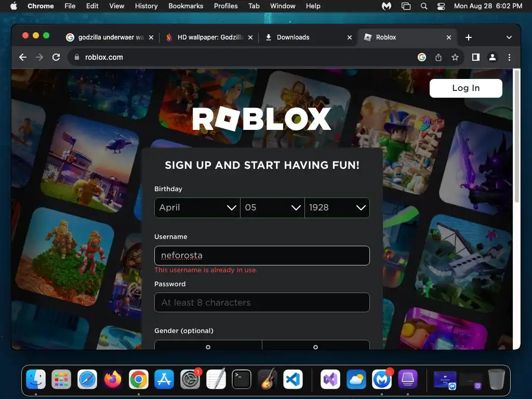Image resolution: width=532 pixels, height=399 pixels.
Task: Open the Profiles menu
Action: 225,6
